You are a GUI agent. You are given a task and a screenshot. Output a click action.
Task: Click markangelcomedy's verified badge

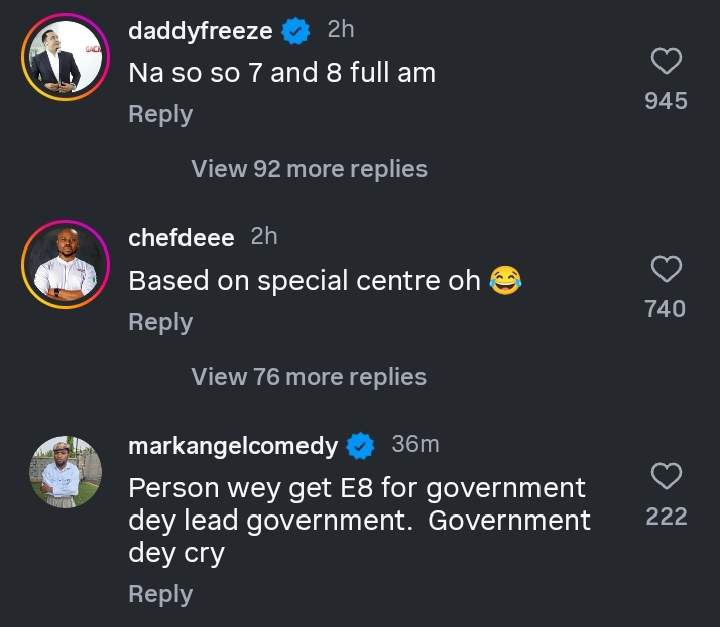[x=360, y=446]
